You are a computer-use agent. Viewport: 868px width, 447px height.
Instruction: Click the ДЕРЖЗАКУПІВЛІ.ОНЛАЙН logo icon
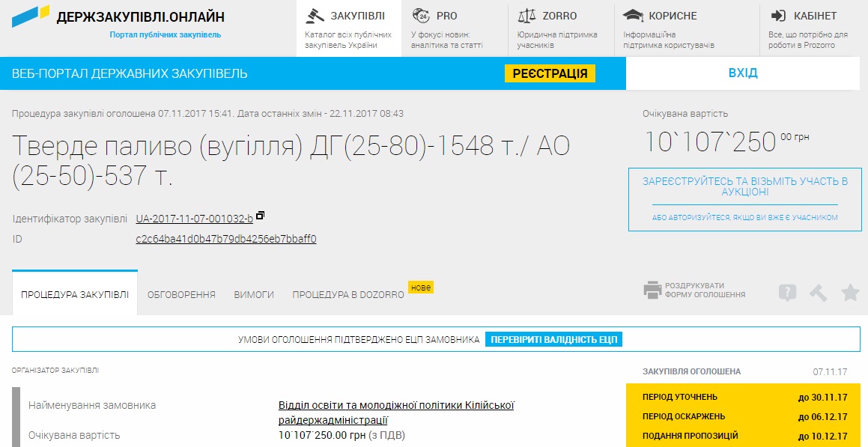tap(31, 16)
